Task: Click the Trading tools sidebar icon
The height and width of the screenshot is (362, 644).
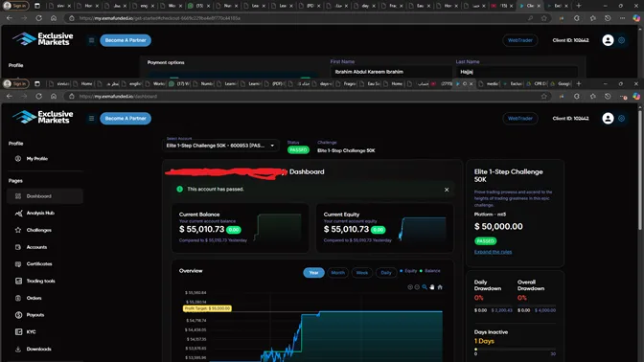Action: 18,281
